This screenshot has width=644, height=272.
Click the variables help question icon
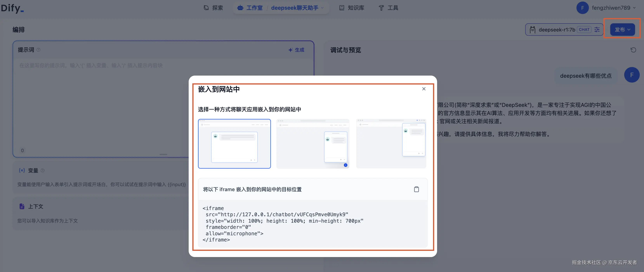pos(43,170)
